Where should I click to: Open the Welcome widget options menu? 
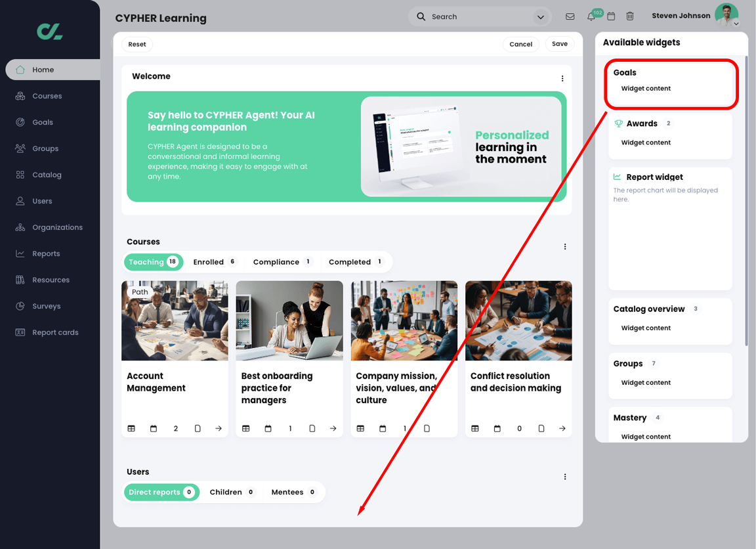(562, 77)
